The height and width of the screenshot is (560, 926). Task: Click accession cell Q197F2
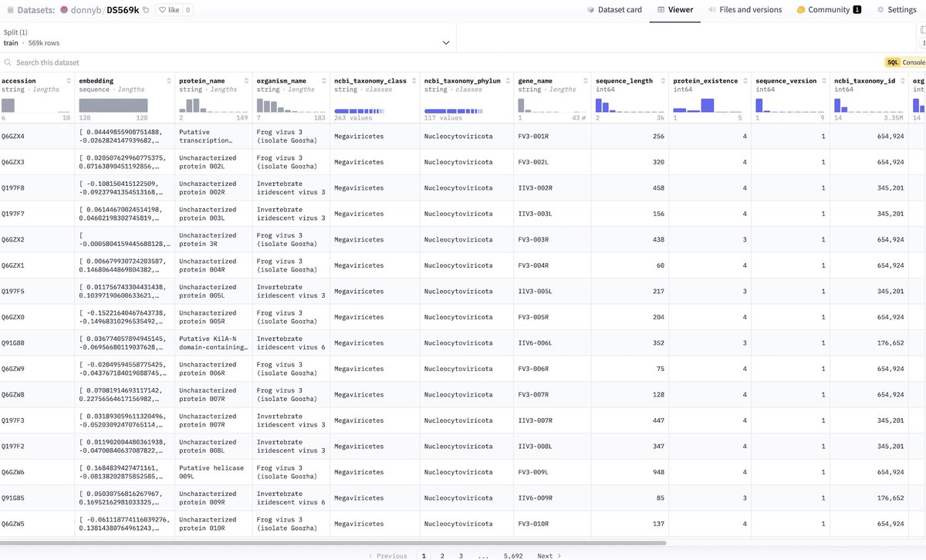coord(13,447)
